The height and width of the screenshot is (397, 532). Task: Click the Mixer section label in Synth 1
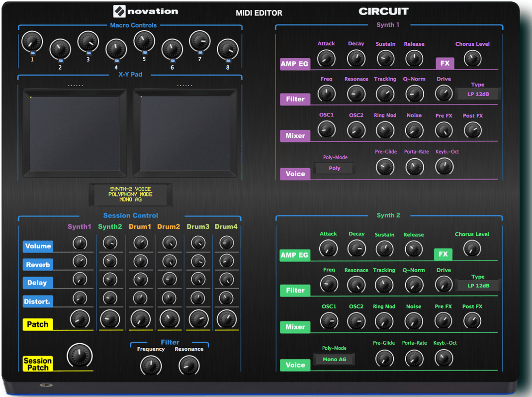[295, 135]
